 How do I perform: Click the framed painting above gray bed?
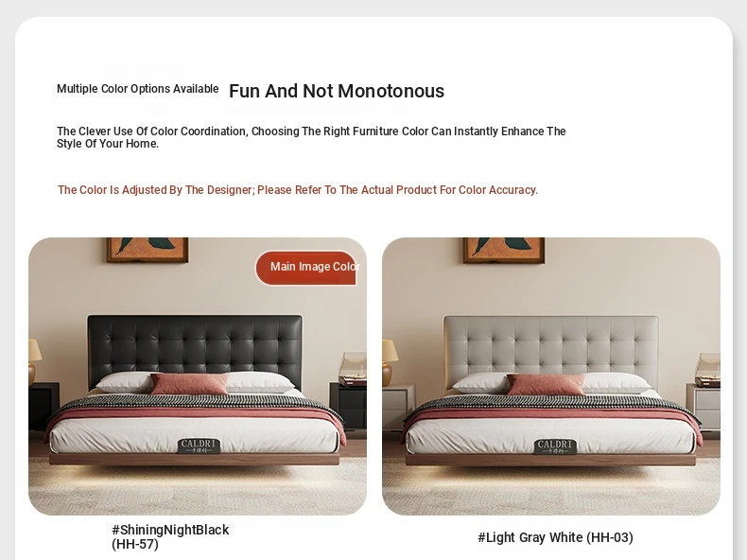[504, 251]
